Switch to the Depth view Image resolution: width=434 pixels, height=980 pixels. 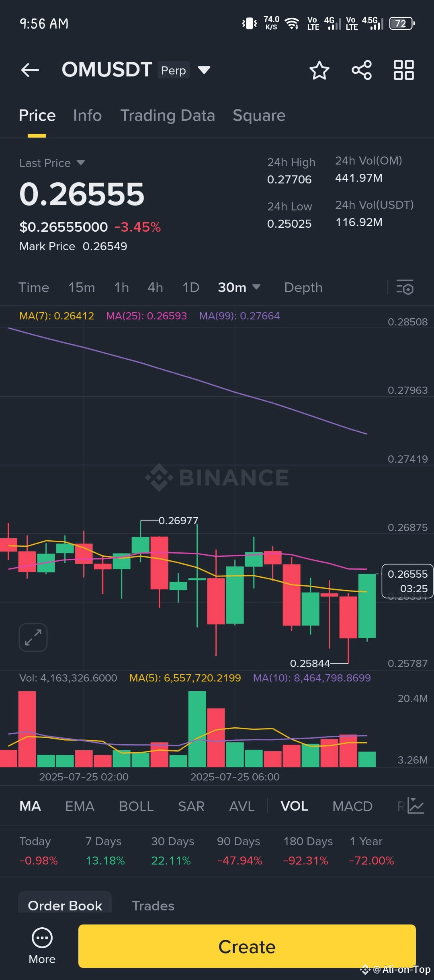(303, 287)
